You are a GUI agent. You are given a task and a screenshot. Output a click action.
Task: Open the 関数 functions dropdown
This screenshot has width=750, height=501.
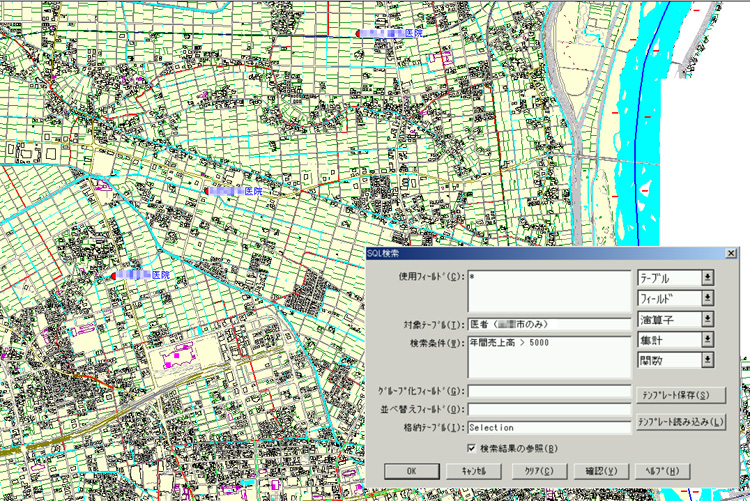click(x=676, y=362)
